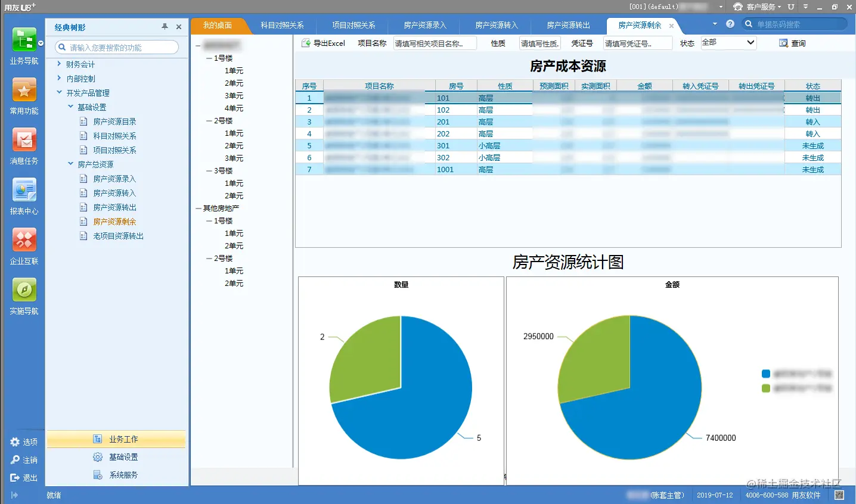Image resolution: width=856 pixels, height=504 pixels.
Task: Open the 企业互联 icon
Action: (x=24, y=240)
